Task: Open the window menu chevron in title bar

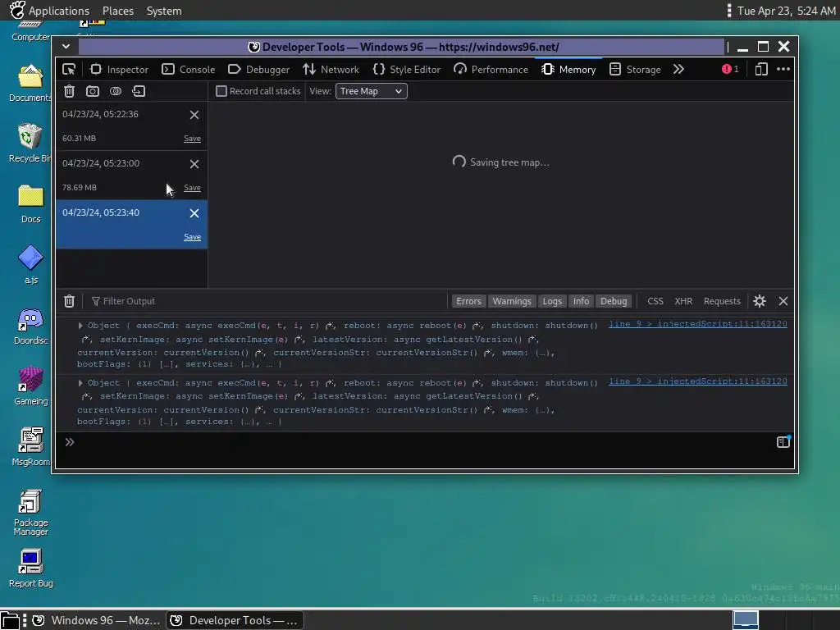Action: point(66,47)
